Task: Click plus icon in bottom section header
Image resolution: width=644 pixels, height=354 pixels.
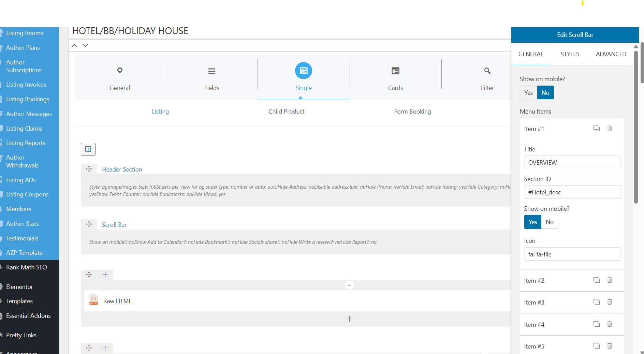Action: [x=105, y=348]
